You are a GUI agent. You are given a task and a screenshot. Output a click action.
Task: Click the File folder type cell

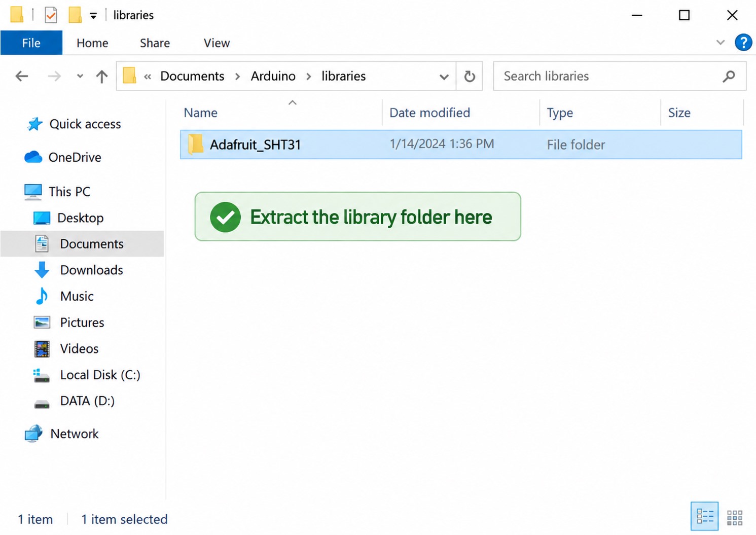pos(575,145)
